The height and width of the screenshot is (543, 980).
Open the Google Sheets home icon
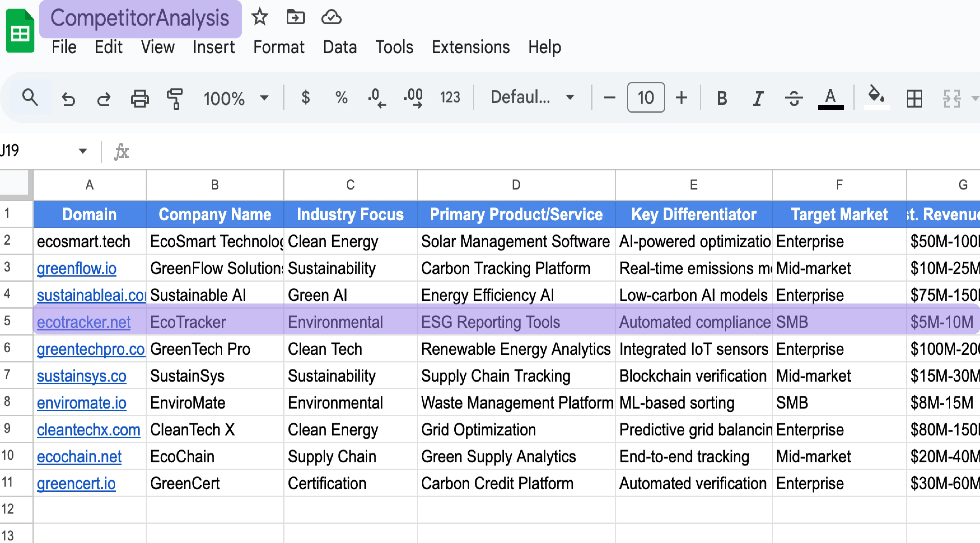click(20, 31)
